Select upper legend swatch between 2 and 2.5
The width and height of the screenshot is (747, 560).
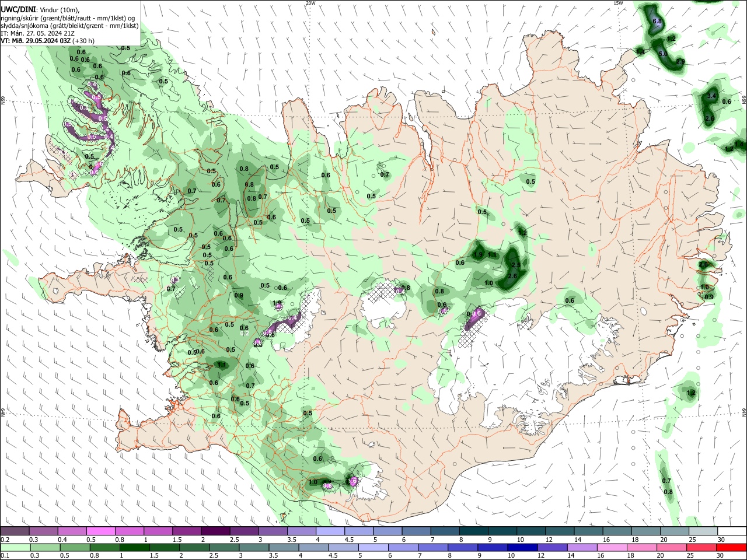(215, 531)
